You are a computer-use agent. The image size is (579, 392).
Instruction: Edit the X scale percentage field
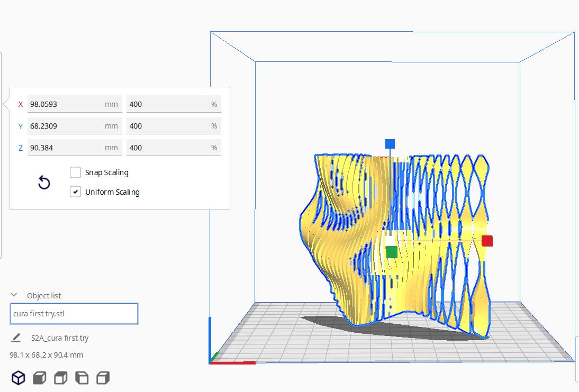[174, 104]
